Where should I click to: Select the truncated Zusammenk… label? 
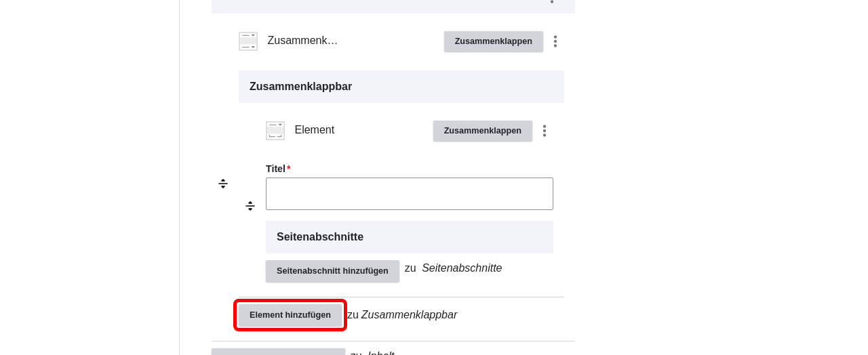pos(302,41)
